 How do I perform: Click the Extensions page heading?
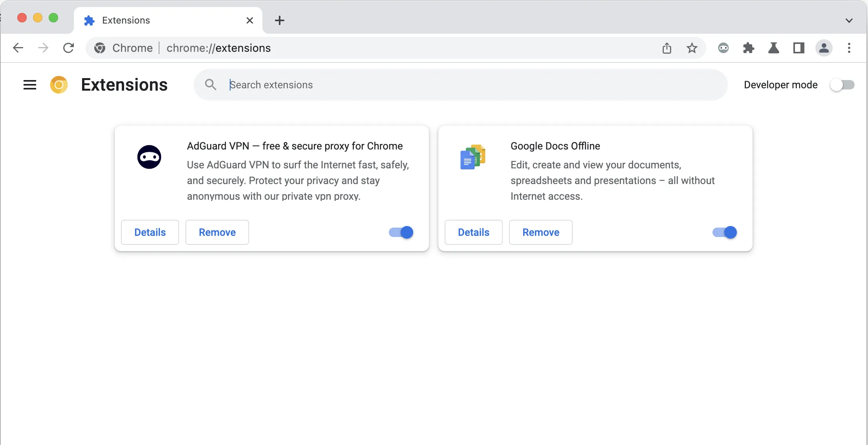pos(125,85)
